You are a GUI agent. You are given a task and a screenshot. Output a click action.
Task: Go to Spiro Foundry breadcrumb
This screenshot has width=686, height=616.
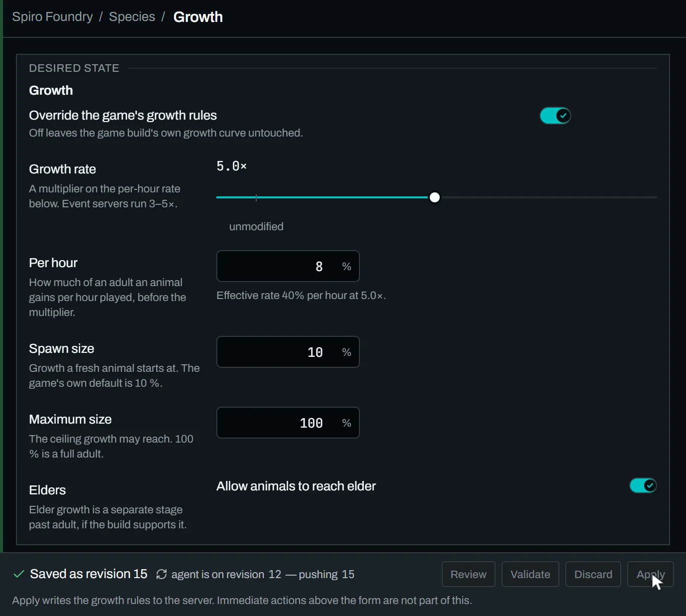click(52, 17)
